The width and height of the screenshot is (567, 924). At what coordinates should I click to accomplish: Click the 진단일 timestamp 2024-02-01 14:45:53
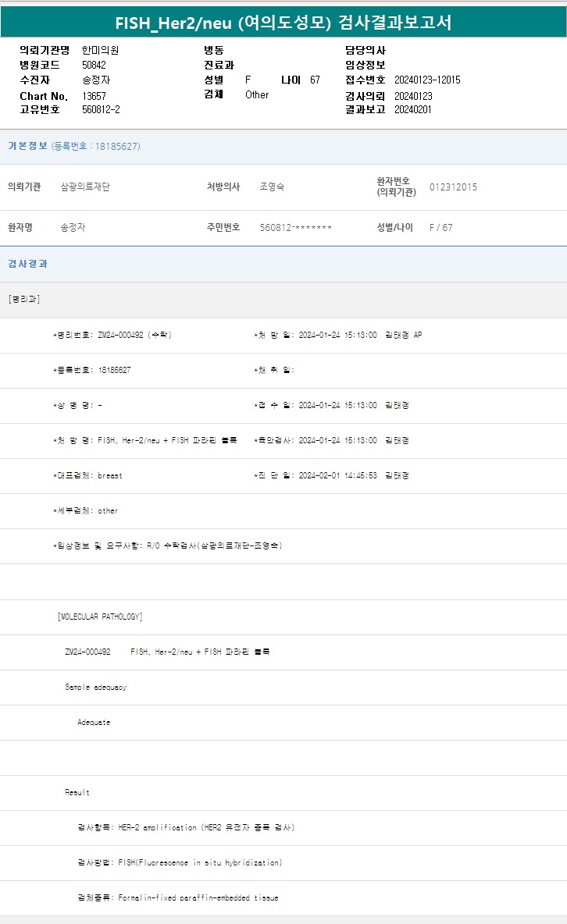337,475
